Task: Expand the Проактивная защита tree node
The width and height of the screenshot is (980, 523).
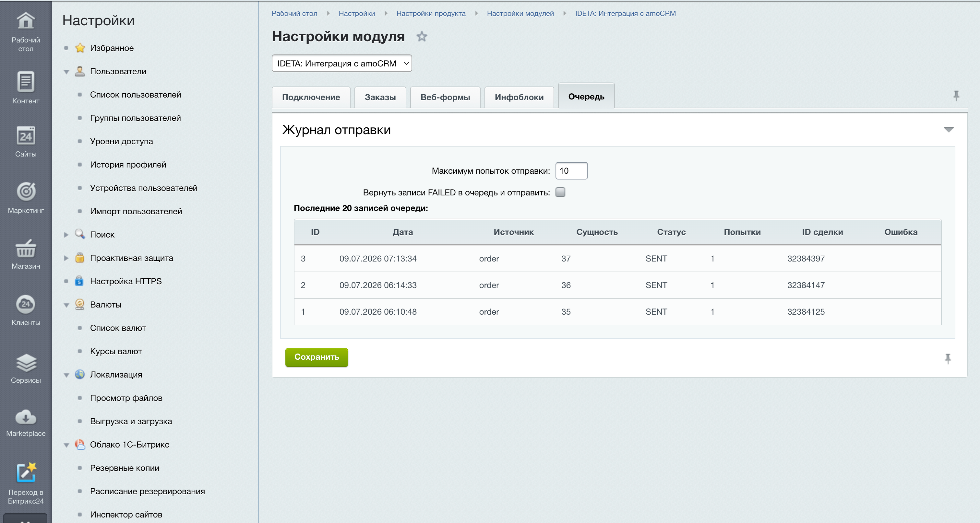Action: 66,258
